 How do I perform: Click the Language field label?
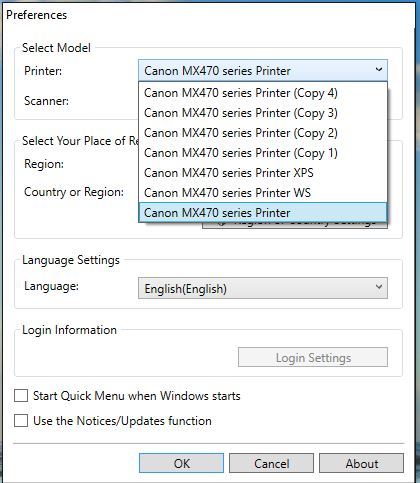pos(51,286)
